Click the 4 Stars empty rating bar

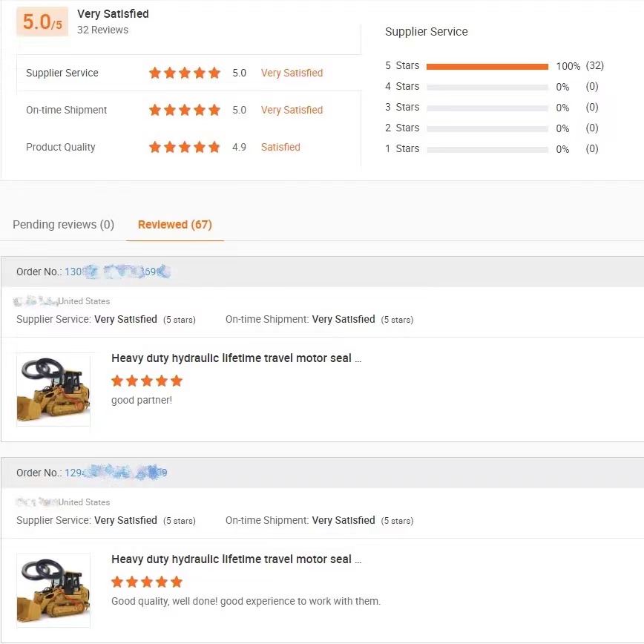click(x=487, y=87)
